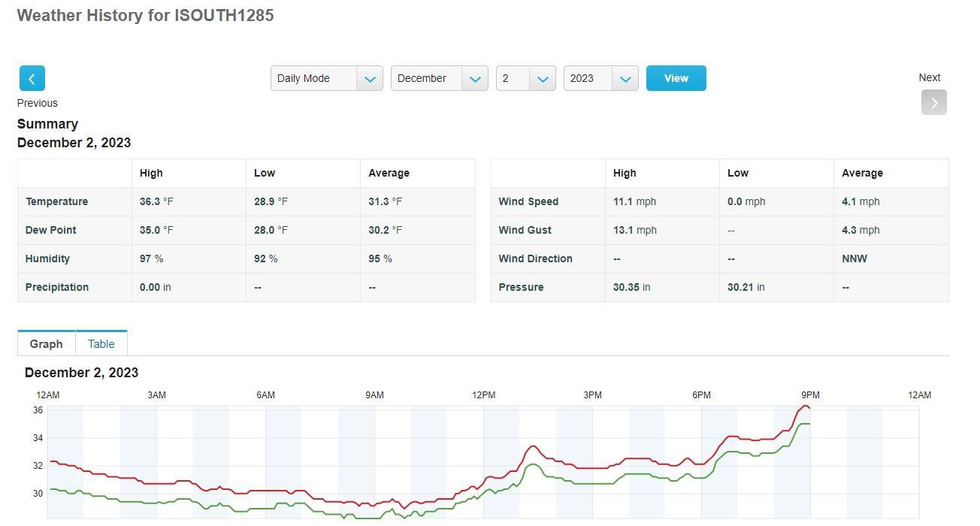Click the 9PM label on the graph axis
980x526 pixels.
[x=810, y=395]
